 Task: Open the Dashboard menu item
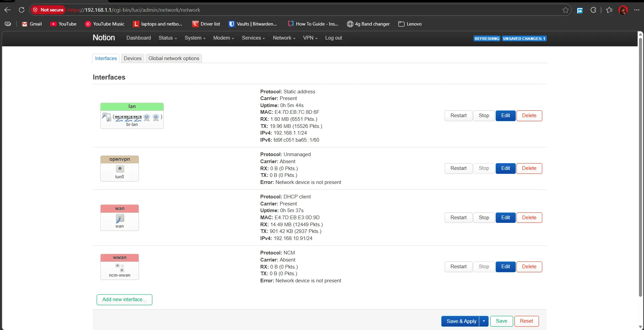pyautogui.click(x=139, y=38)
